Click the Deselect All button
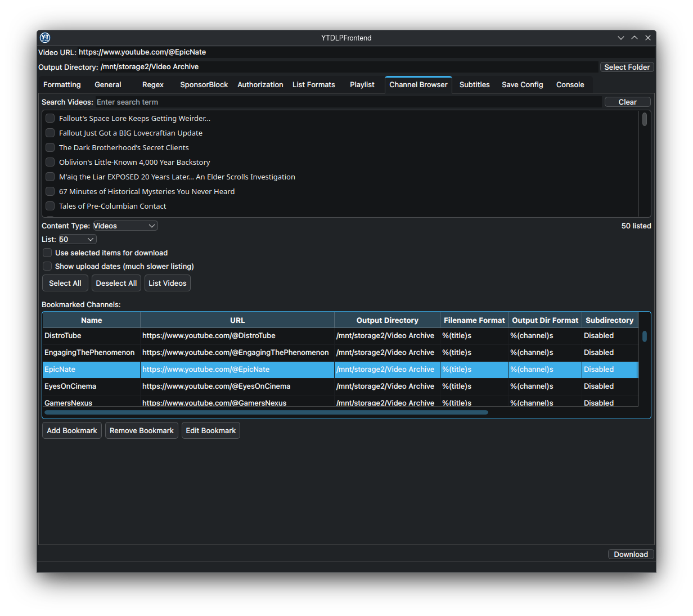Image resolution: width=693 pixels, height=616 pixels. 116,283
